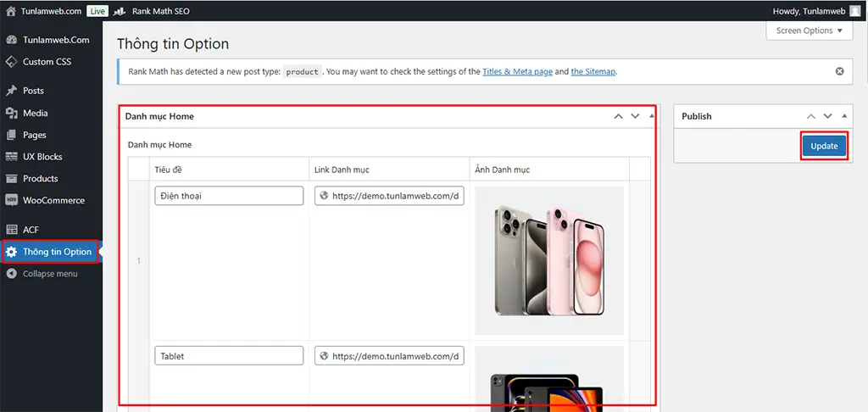This screenshot has width=868, height=412.
Task: Click the Danh mục Home panel title
Action: (x=159, y=116)
